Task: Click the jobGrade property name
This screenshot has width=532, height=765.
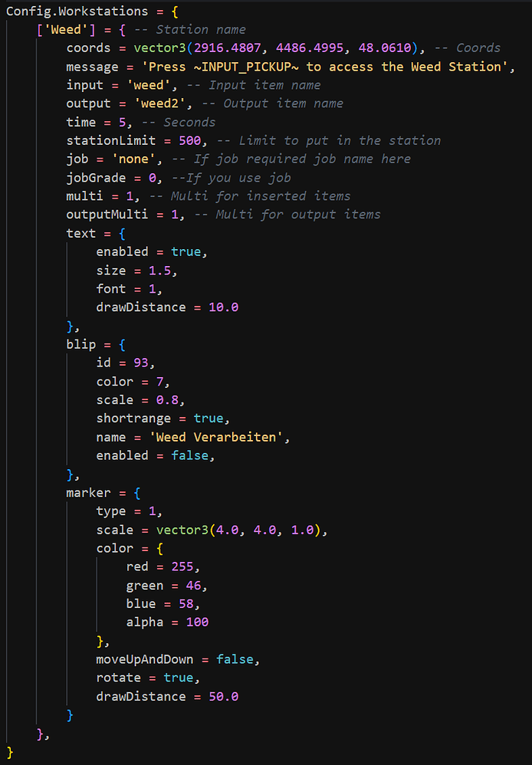Action: coord(96,177)
